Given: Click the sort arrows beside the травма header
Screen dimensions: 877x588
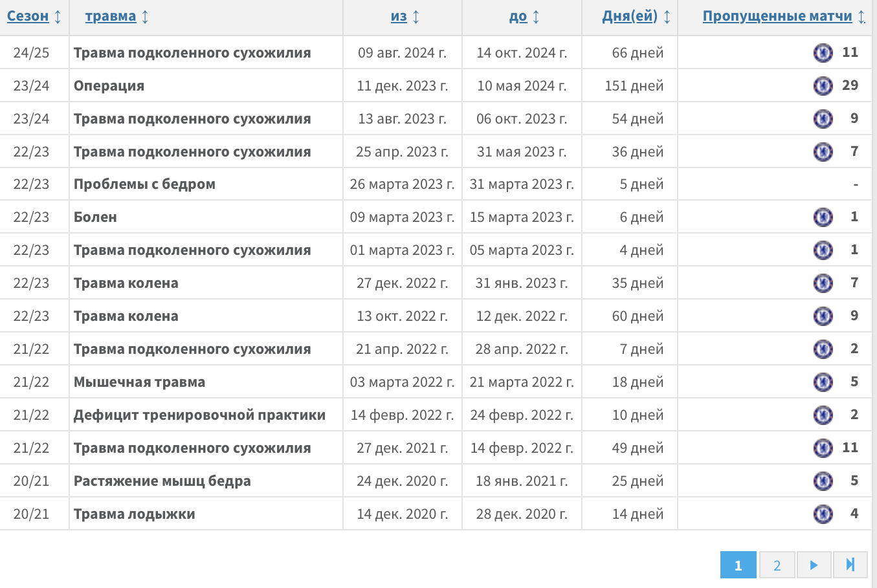Looking at the screenshot, I should [x=145, y=17].
